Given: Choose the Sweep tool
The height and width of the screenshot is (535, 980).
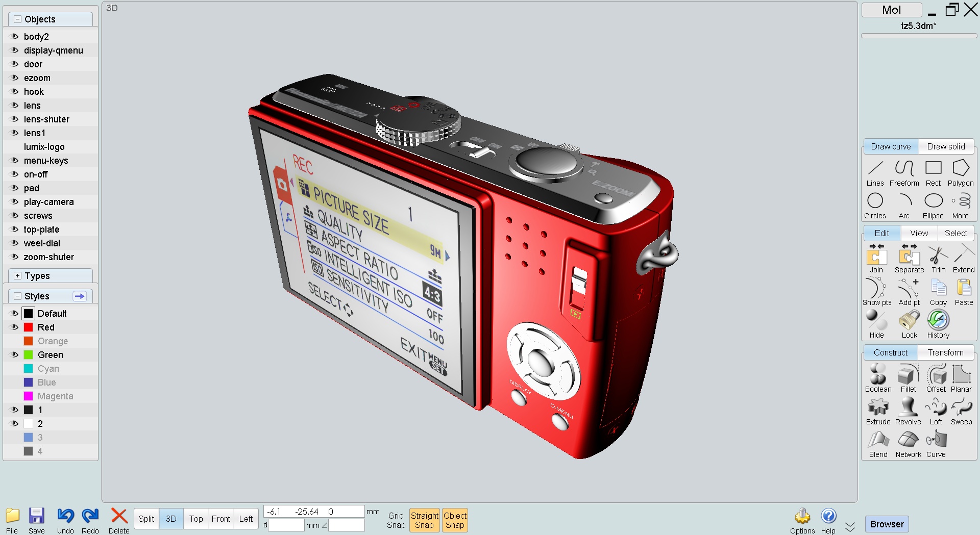Looking at the screenshot, I should coord(961,411).
